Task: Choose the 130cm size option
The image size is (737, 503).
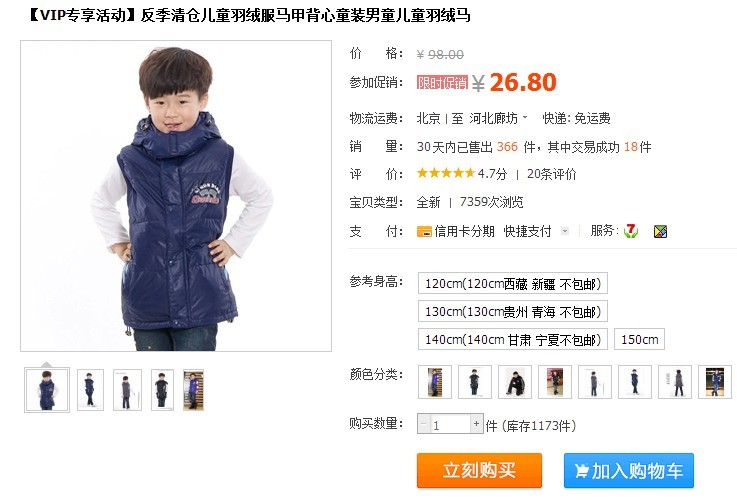Action: tap(513, 311)
